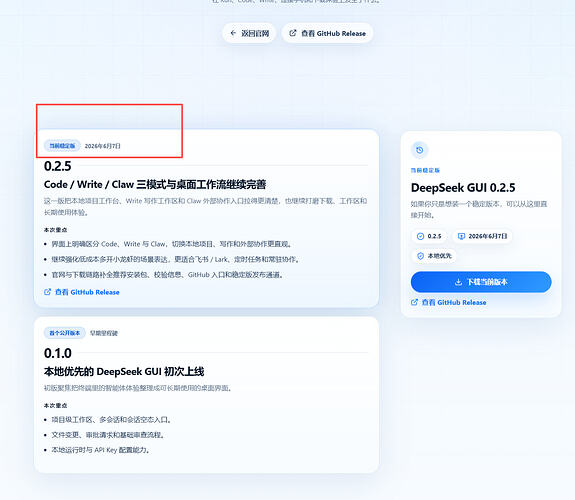Click the large 0.2.5 version heading
Screen dimensions: 575x500
click(58, 166)
